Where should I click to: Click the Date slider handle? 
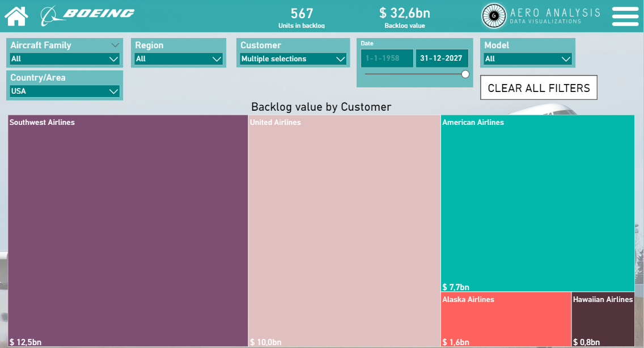click(x=465, y=74)
